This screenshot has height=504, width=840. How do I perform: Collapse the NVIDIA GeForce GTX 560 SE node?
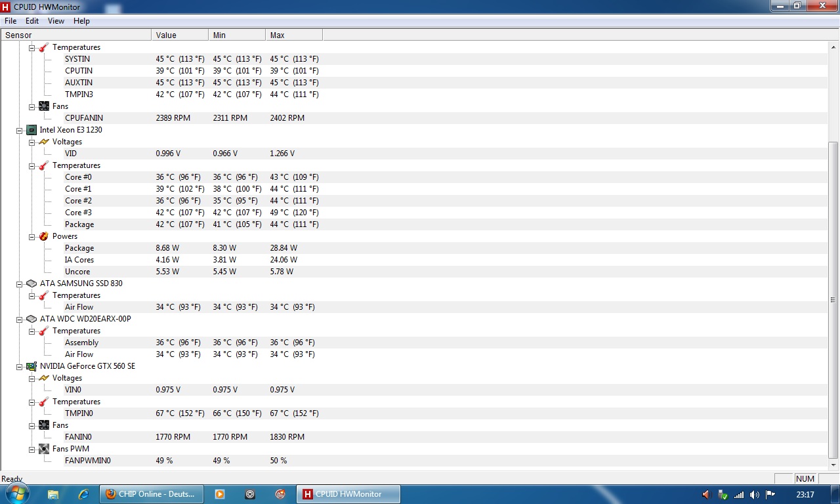click(x=19, y=366)
